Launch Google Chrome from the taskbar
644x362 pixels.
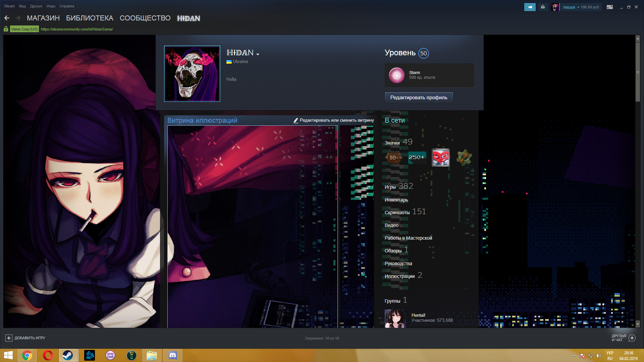27,355
